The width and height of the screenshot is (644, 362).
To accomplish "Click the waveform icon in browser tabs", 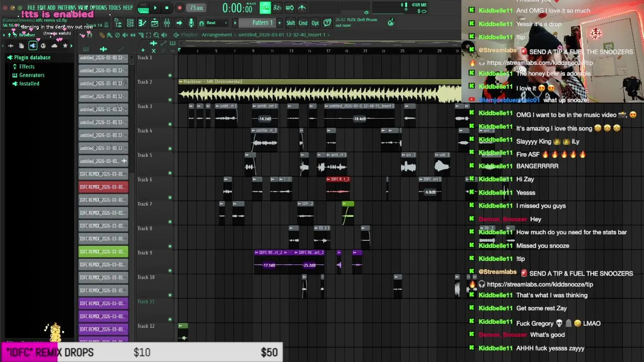I will (11, 46).
